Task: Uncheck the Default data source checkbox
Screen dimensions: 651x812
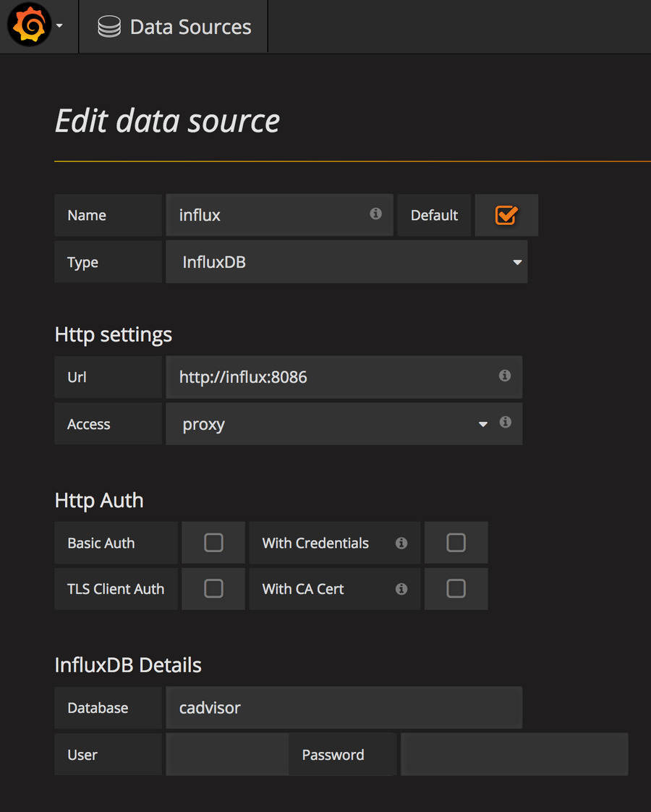Action: [506, 215]
